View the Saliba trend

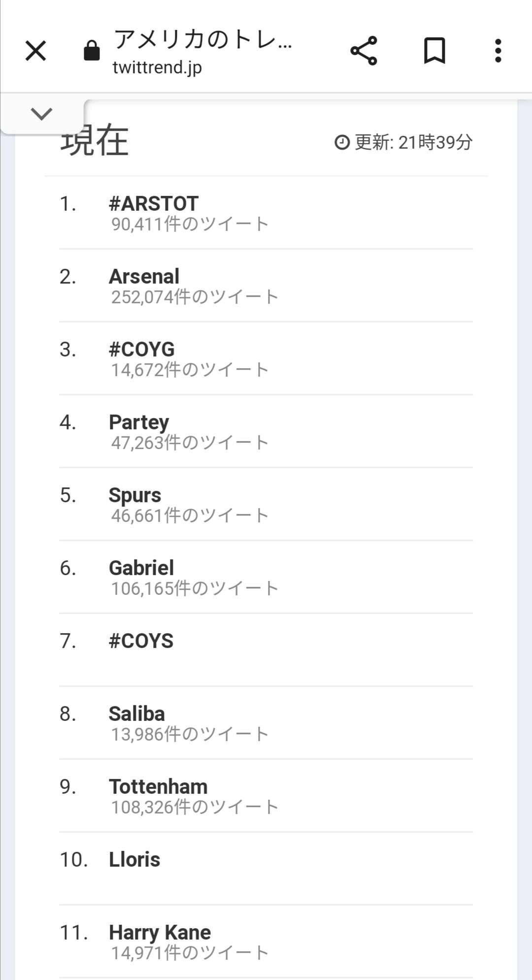click(x=137, y=714)
